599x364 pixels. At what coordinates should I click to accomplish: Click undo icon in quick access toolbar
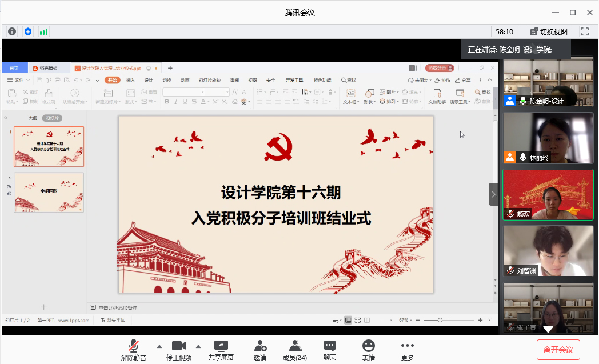pos(76,80)
